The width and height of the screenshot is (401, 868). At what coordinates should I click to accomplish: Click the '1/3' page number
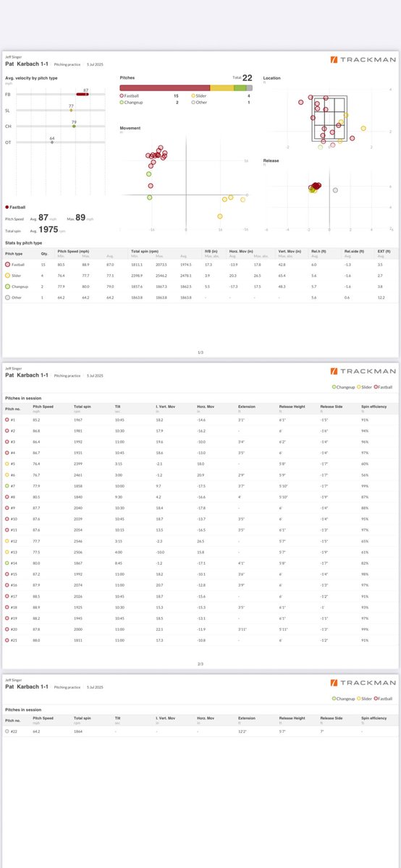coord(200,352)
